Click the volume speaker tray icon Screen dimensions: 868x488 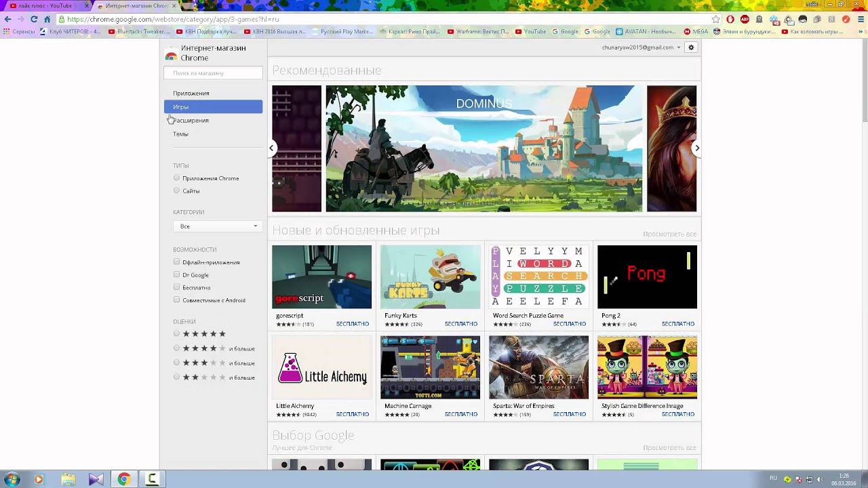pos(821,479)
